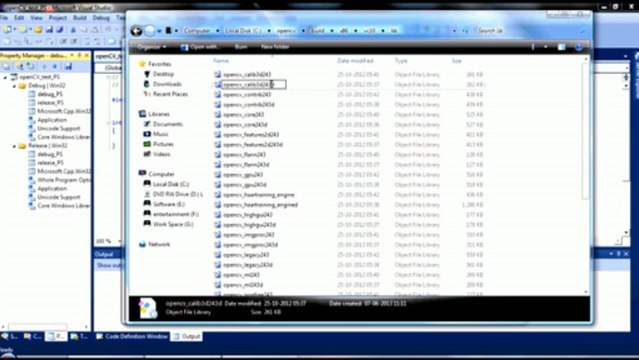Screen dimensions: 639x360
Task: Open the Project menu
Action: [x=57, y=18]
